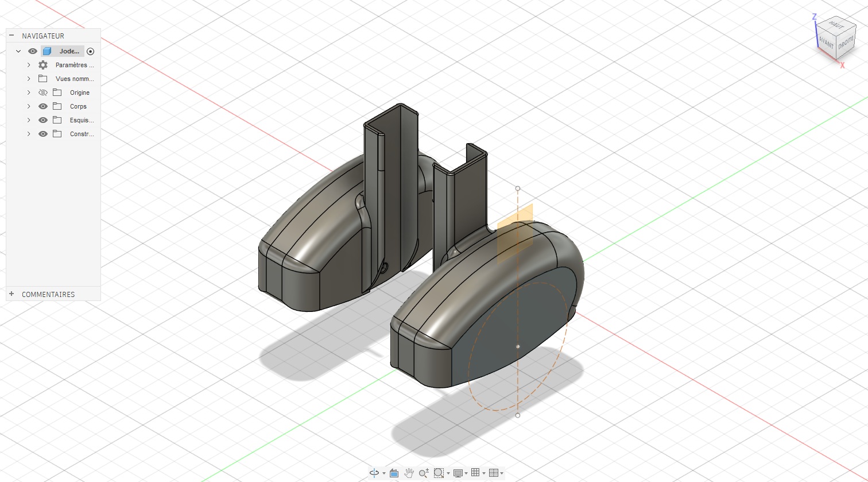
Task: Expand the Paramètres tree node
Action: coord(29,65)
